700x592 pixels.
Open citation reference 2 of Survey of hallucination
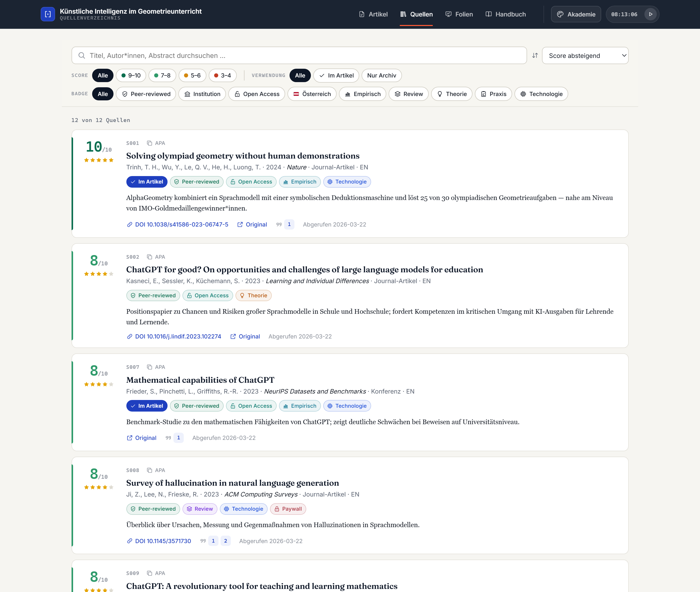225,541
